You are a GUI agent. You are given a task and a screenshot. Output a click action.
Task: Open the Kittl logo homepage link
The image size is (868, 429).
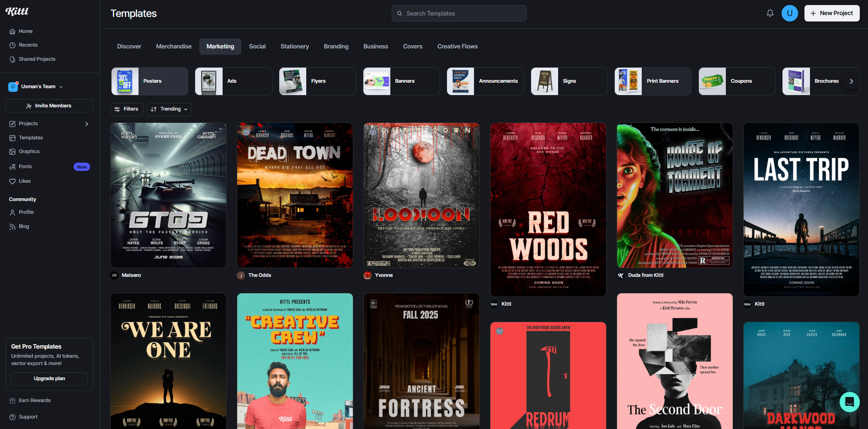(x=17, y=11)
